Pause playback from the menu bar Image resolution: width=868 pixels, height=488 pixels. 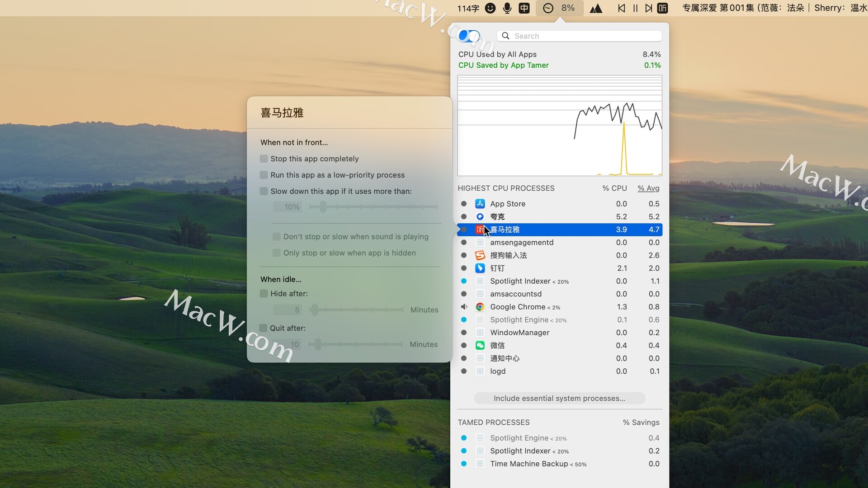tap(635, 8)
